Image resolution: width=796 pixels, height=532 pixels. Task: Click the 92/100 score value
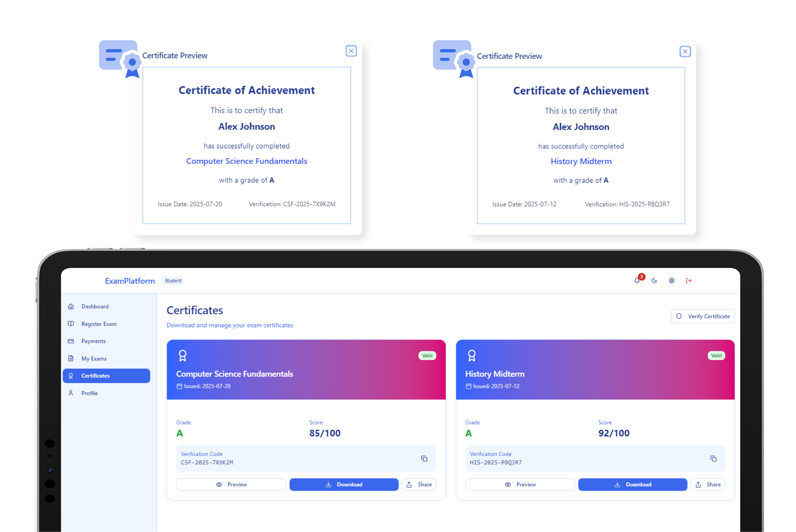614,433
